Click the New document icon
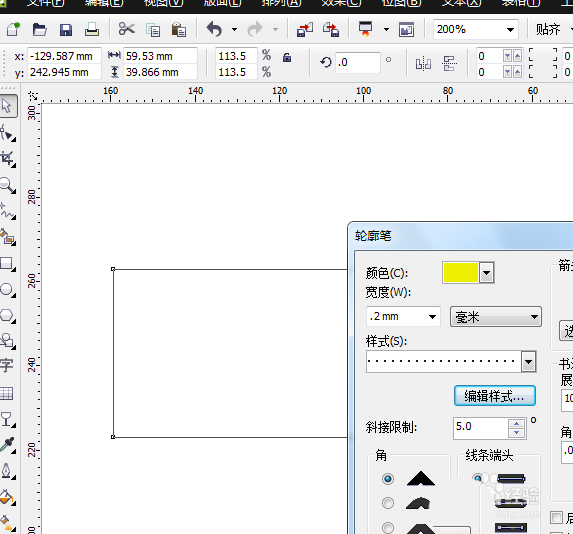 point(13,29)
